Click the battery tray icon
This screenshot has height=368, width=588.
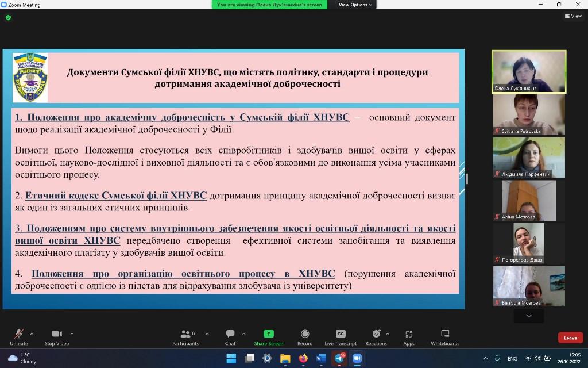point(547,359)
